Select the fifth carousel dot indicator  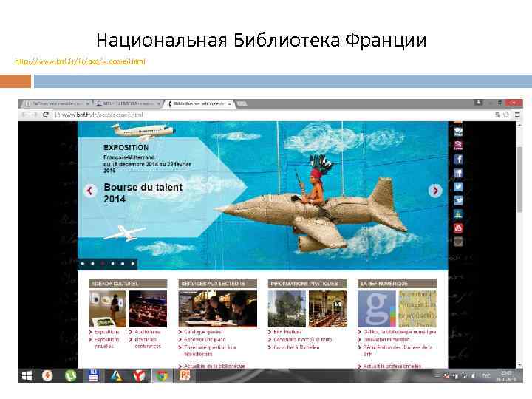pyautogui.click(x=123, y=263)
